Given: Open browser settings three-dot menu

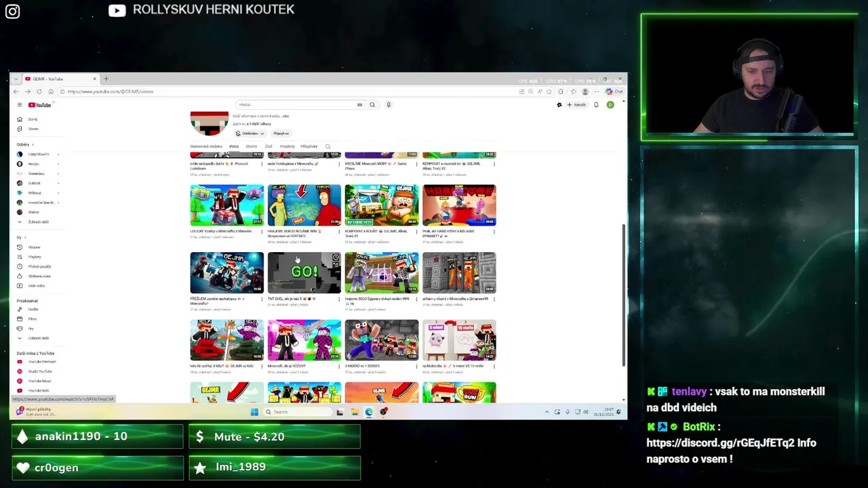Looking at the screenshot, I should pyautogui.click(x=597, y=91).
